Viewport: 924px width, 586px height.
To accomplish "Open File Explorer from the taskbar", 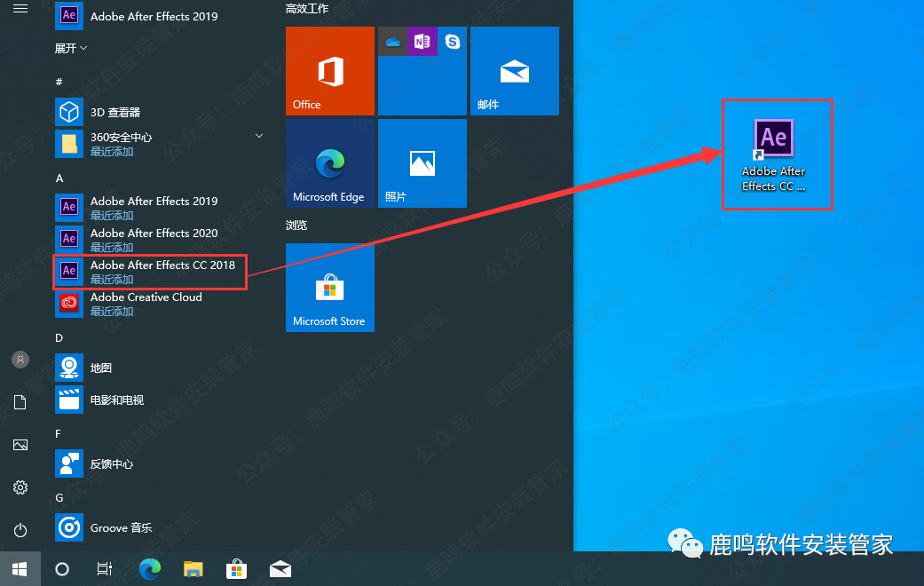I will point(193,569).
